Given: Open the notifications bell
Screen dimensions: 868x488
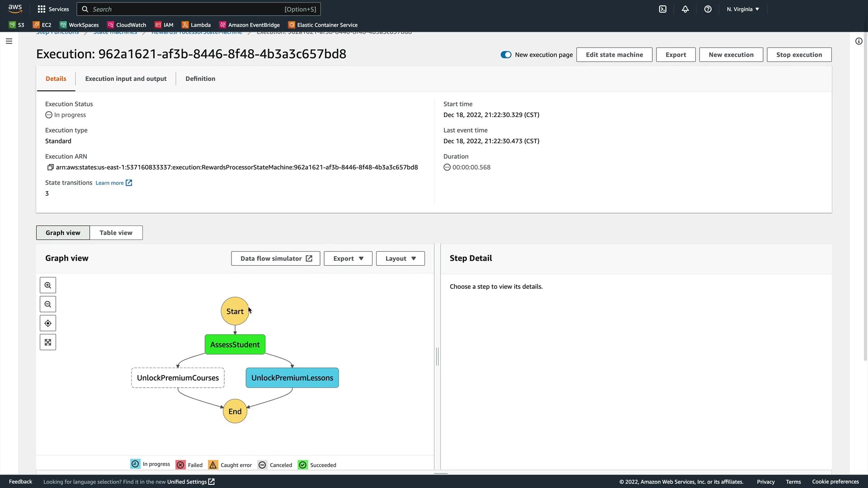Looking at the screenshot, I should (685, 9).
